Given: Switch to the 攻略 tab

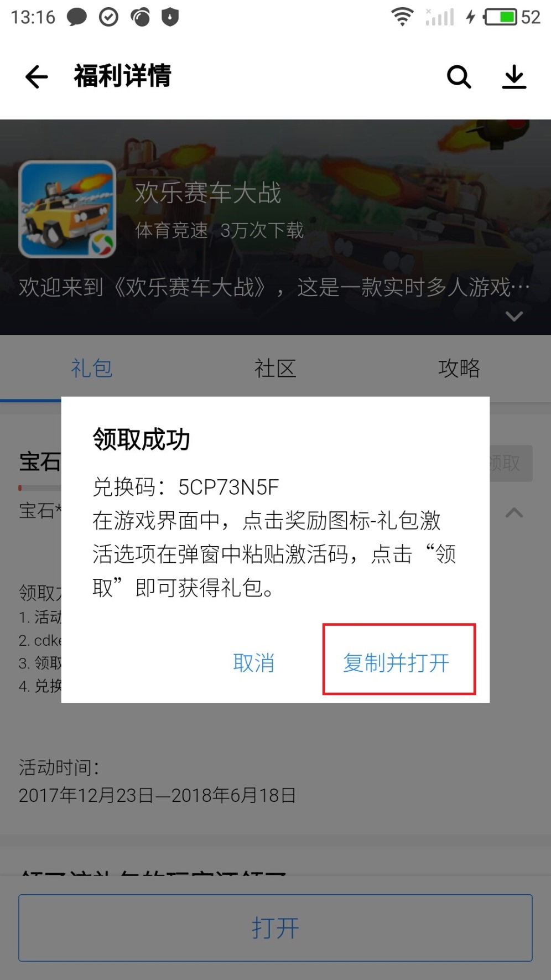Looking at the screenshot, I should pyautogui.click(x=459, y=368).
